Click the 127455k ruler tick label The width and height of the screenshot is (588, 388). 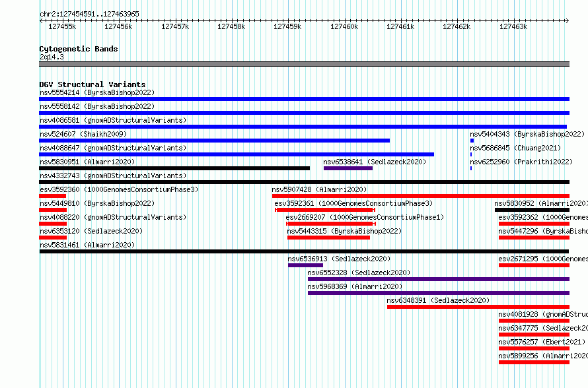click(x=62, y=26)
